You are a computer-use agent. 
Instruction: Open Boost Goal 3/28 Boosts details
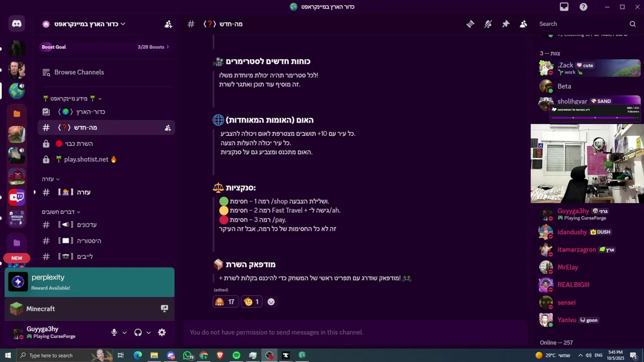pyautogui.click(x=105, y=47)
